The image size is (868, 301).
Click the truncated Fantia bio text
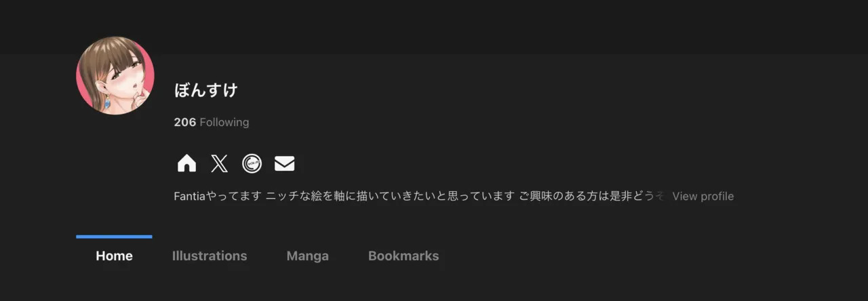click(419, 196)
